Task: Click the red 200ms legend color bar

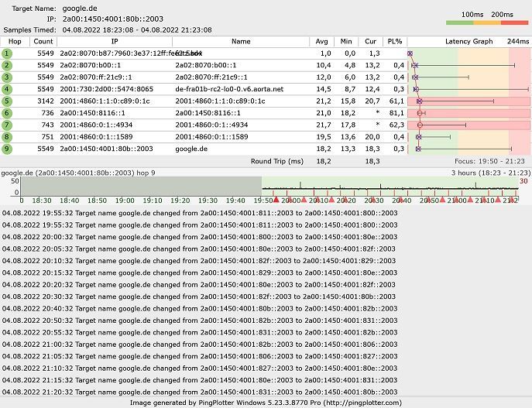Action: click(x=515, y=22)
